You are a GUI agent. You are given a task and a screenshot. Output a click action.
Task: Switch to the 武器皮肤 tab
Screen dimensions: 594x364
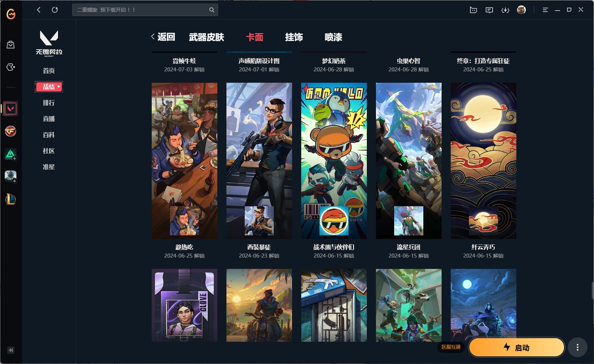(206, 37)
